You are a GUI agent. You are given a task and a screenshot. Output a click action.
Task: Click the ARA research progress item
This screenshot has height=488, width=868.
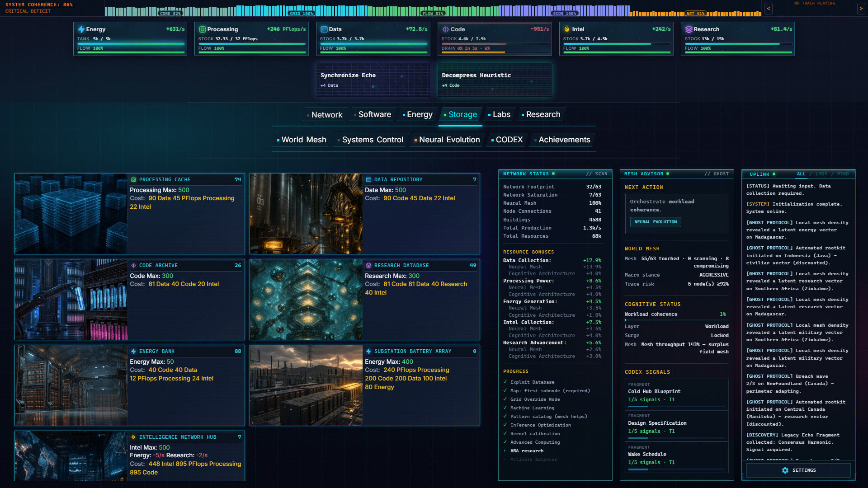(526, 451)
